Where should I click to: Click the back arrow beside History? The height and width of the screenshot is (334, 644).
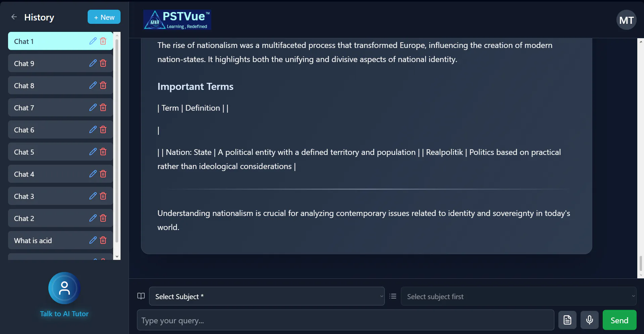[x=14, y=17]
